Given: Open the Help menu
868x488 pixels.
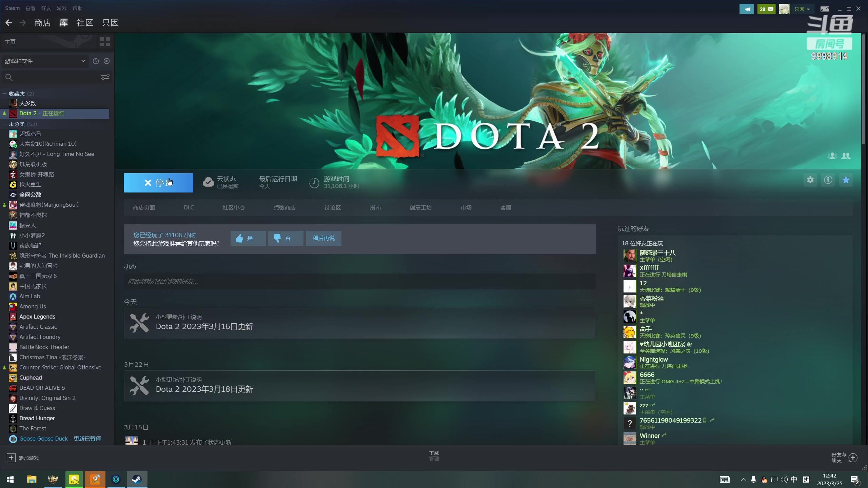Looking at the screenshot, I should coord(77,8).
